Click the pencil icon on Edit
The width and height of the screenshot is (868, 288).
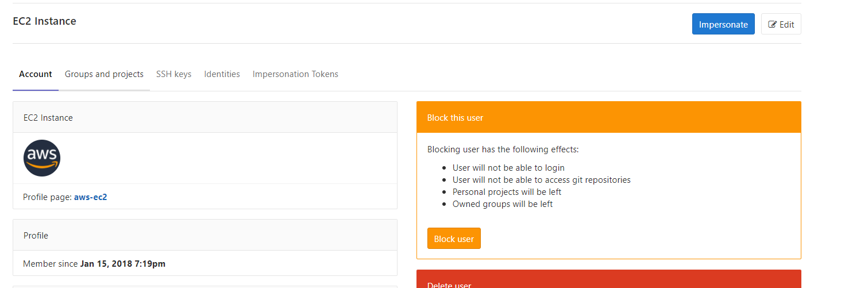coord(773,25)
